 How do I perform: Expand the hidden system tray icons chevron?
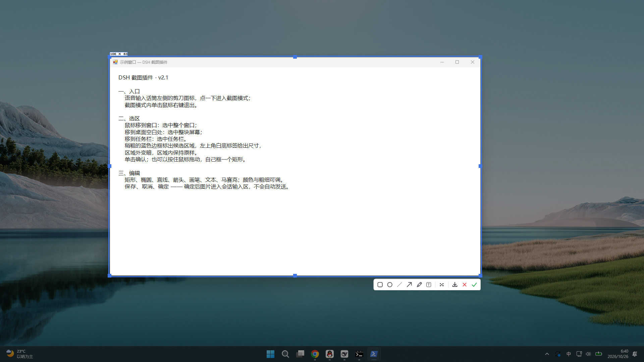tap(547, 354)
